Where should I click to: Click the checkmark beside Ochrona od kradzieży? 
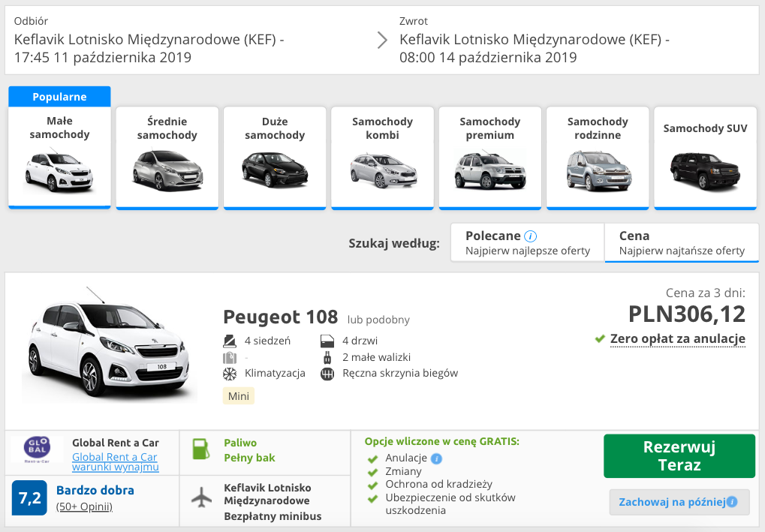coord(373,485)
